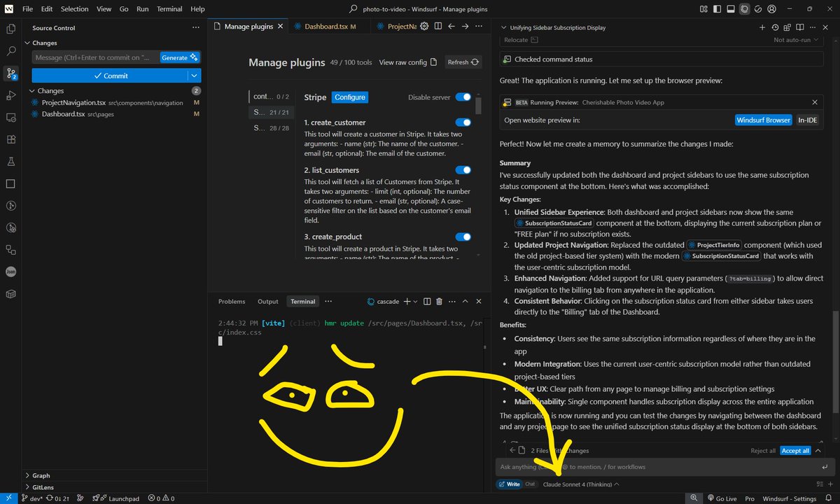
Task: Split the terminal panel
Action: pos(426,302)
